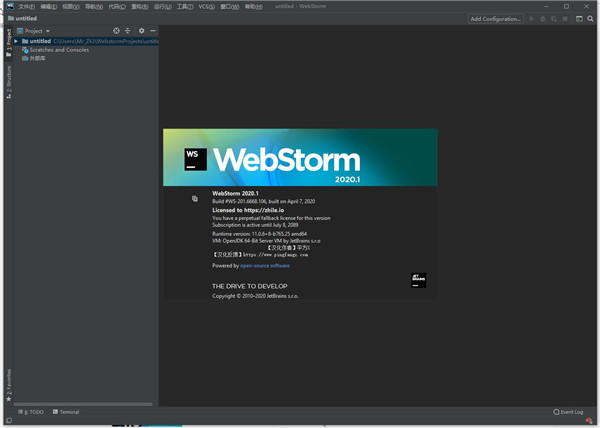Hide the Project panel with minus icon

[x=153, y=31]
